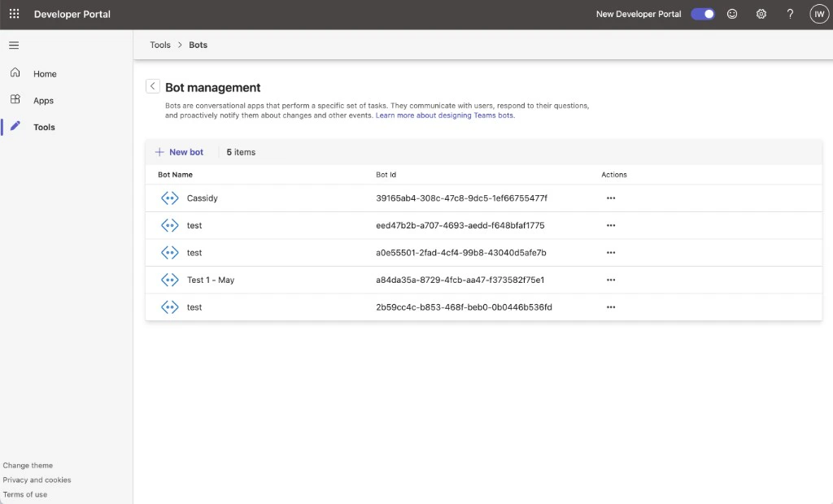Click the Tools pencil icon
Screen dimensions: 833x504
point(15,126)
